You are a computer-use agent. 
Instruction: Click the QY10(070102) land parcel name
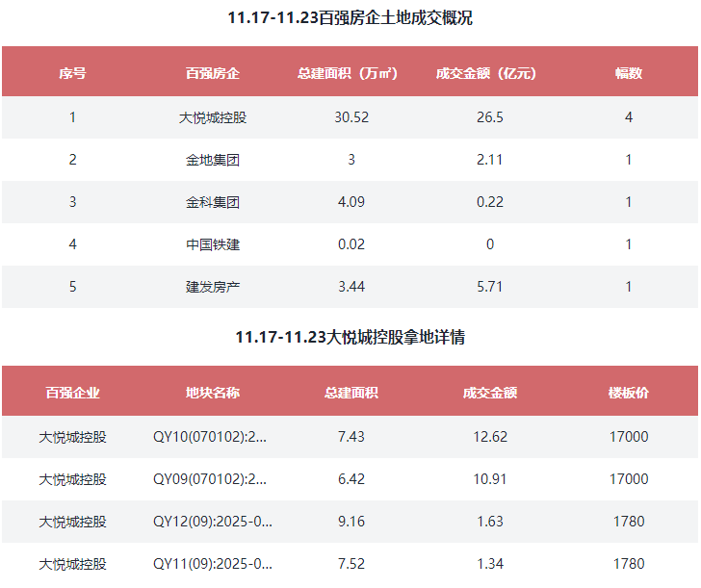tap(211, 437)
